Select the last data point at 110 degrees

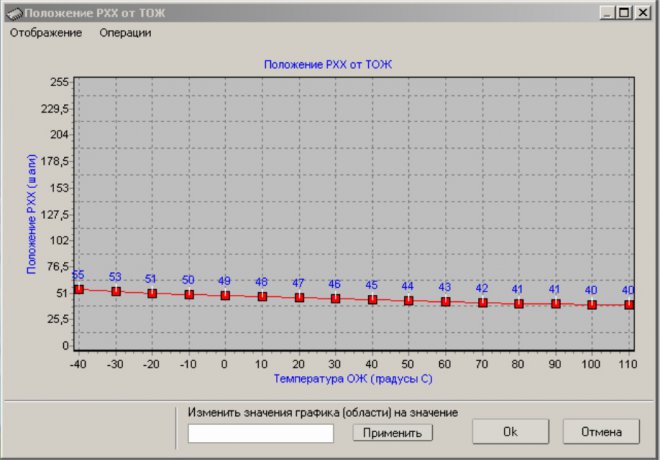click(x=629, y=304)
